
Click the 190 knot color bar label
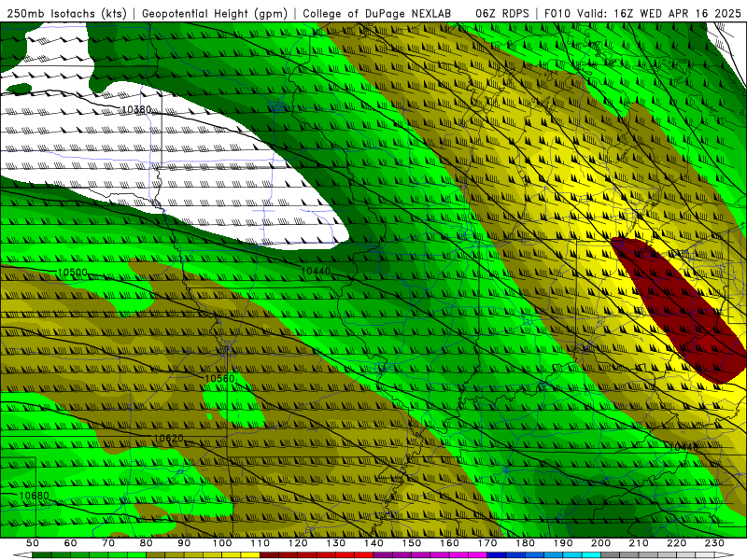point(563,543)
